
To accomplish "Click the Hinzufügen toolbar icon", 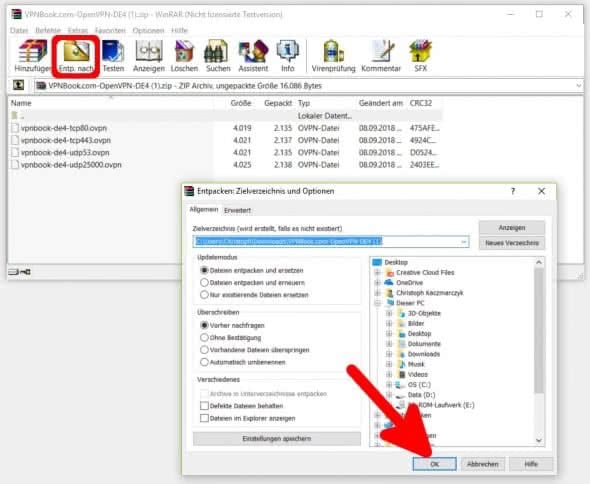I will (33, 51).
